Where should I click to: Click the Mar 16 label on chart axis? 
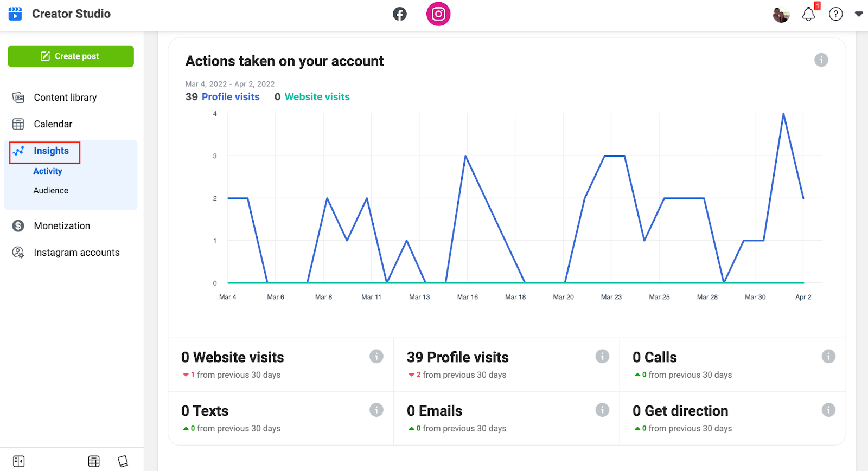coord(468,297)
